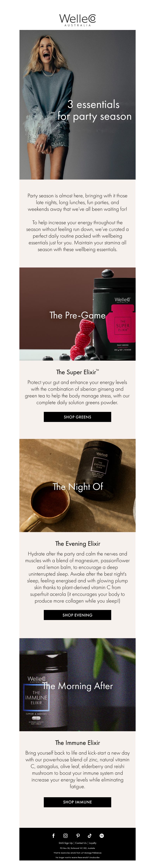Click The Morning After banner image
The image size is (155, 868).
pos(77,685)
